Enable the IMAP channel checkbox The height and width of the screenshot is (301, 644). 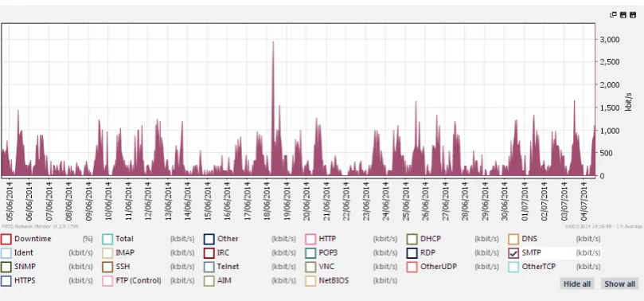pyautogui.click(x=107, y=253)
